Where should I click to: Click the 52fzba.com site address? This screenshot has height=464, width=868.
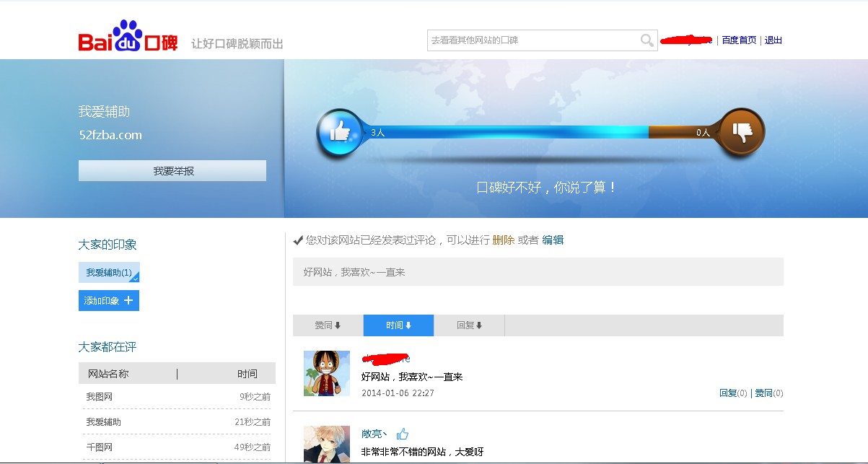(110, 135)
